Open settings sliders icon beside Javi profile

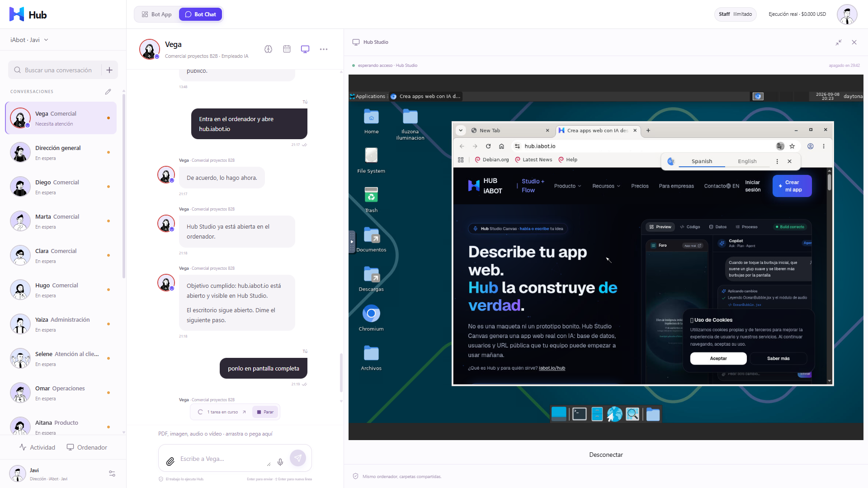pyautogui.click(x=112, y=474)
